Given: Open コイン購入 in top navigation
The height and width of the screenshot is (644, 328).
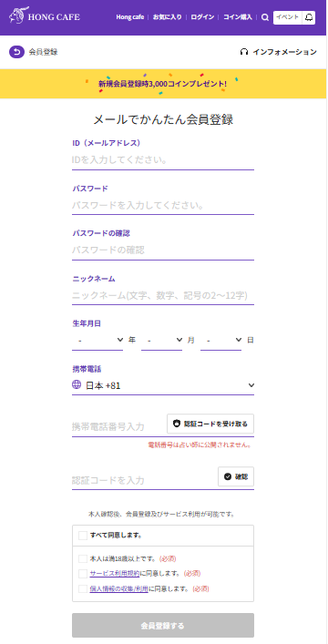Looking at the screenshot, I should click(238, 17).
